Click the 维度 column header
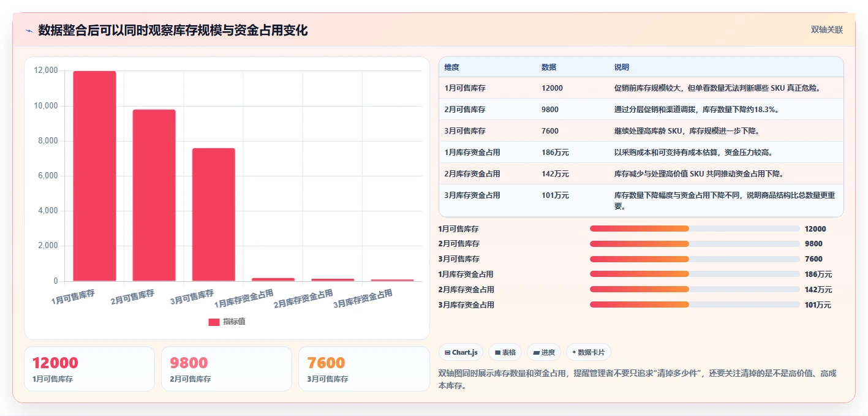The image size is (868, 416). 452,67
